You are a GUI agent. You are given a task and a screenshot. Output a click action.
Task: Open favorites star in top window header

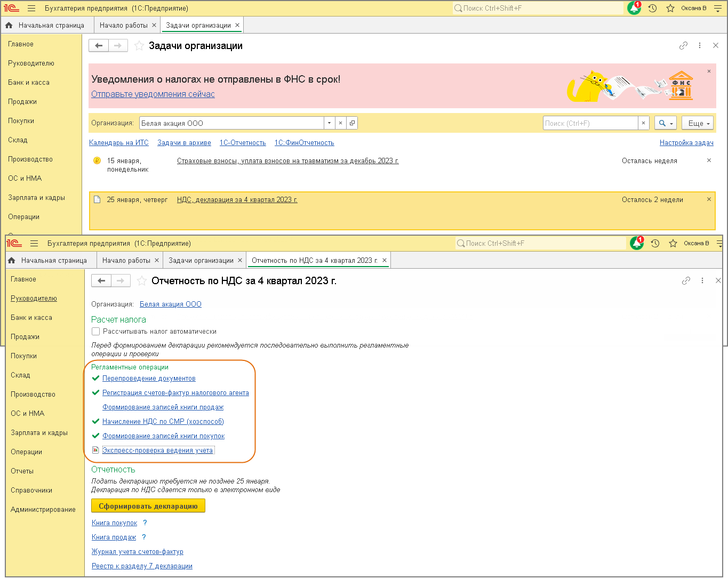click(670, 8)
